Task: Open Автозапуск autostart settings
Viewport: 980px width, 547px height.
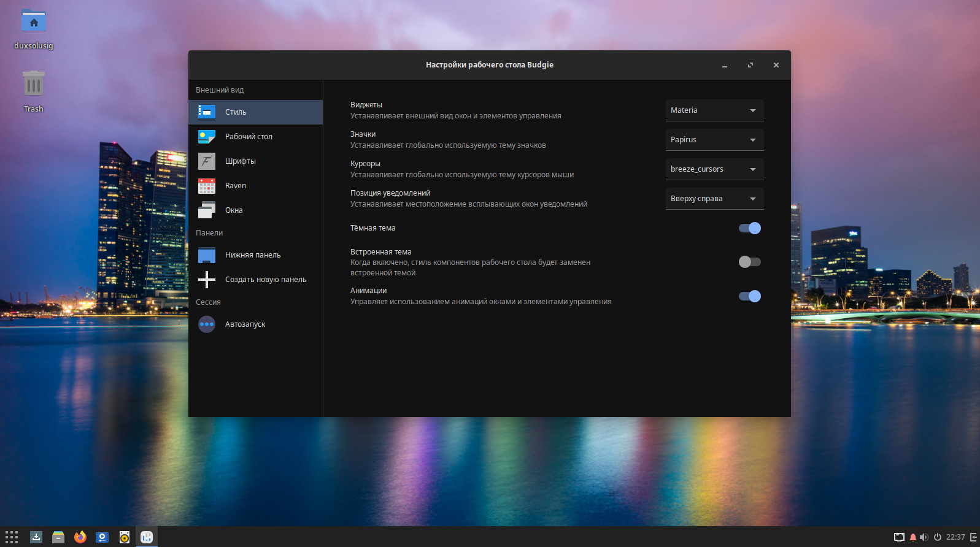Action: (245, 324)
